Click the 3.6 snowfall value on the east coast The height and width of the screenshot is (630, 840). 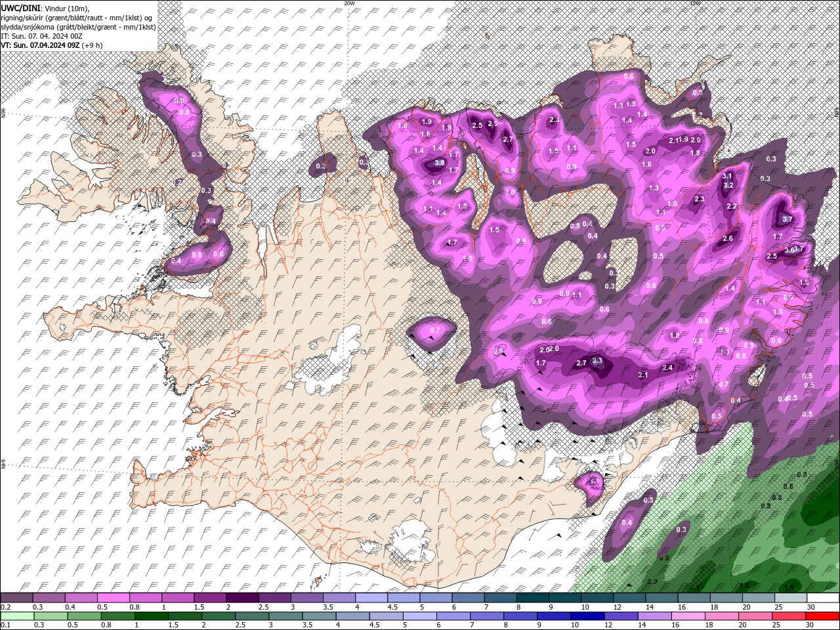789,249
